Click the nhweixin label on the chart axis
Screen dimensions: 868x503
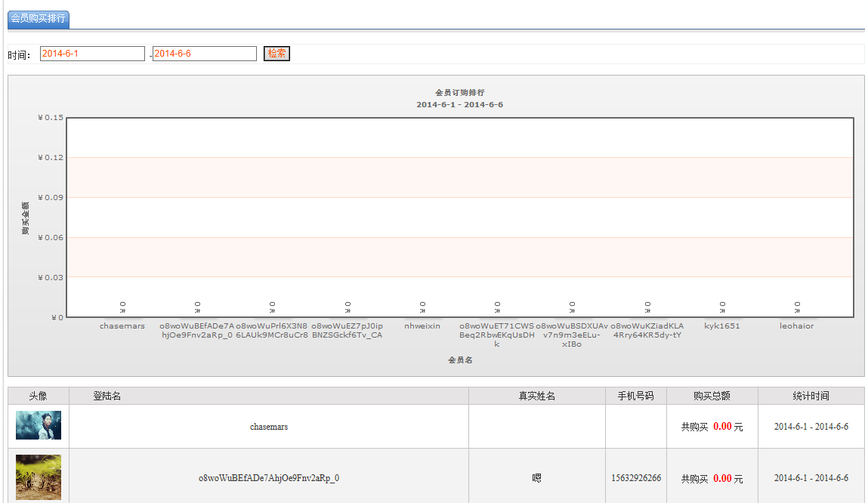tap(422, 326)
